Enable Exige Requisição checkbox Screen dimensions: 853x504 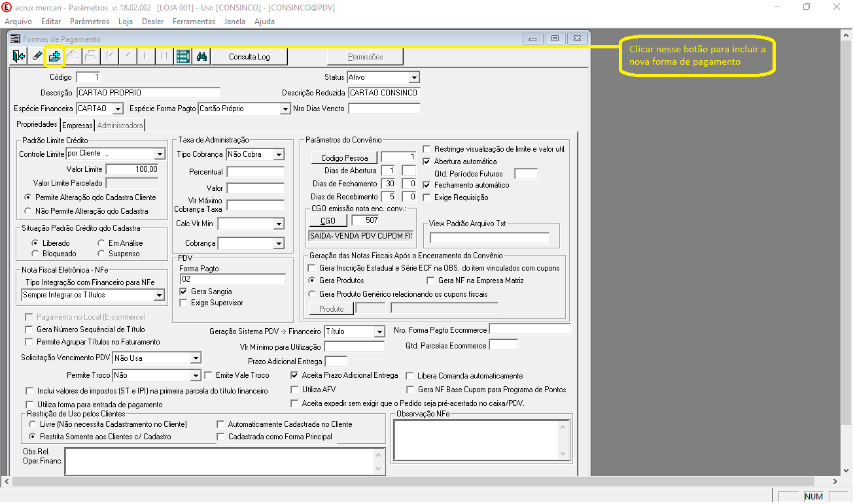coord(427,197)
